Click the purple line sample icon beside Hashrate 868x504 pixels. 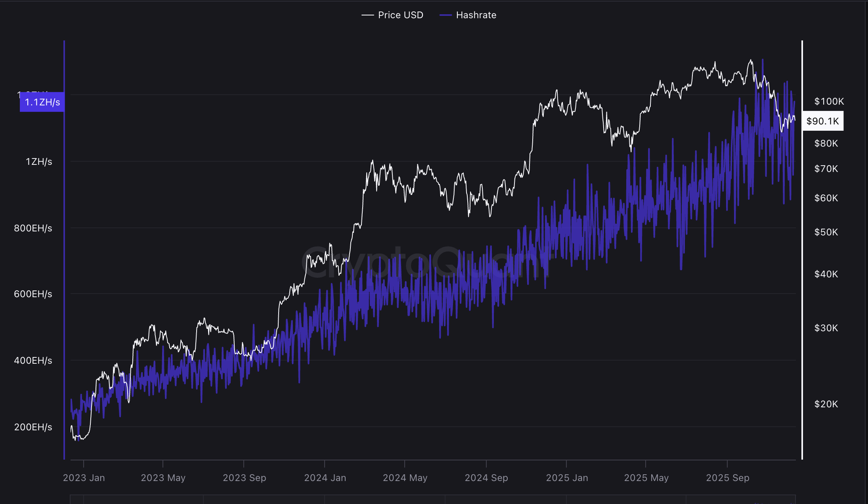[446, 15]
